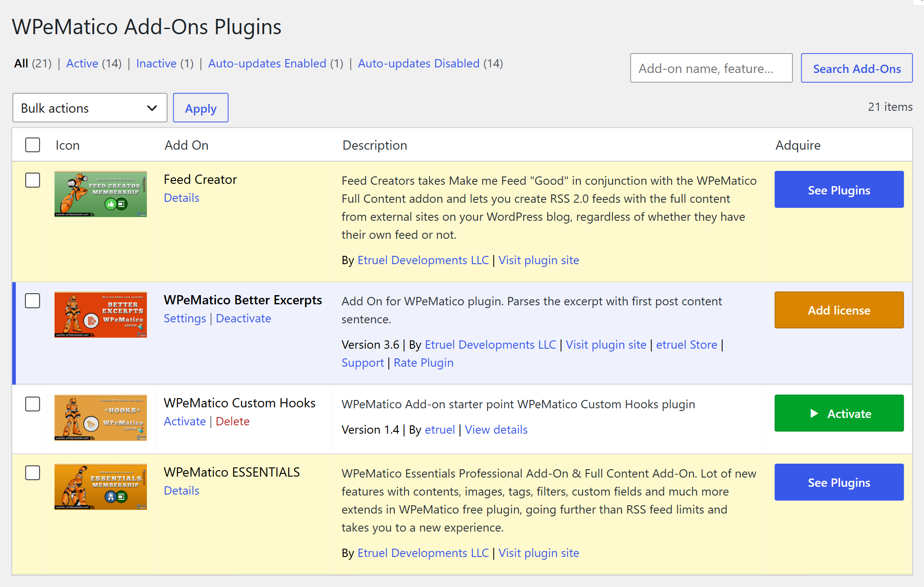
Task: Click View details for Custom Hooks
Action: point(496,430)
